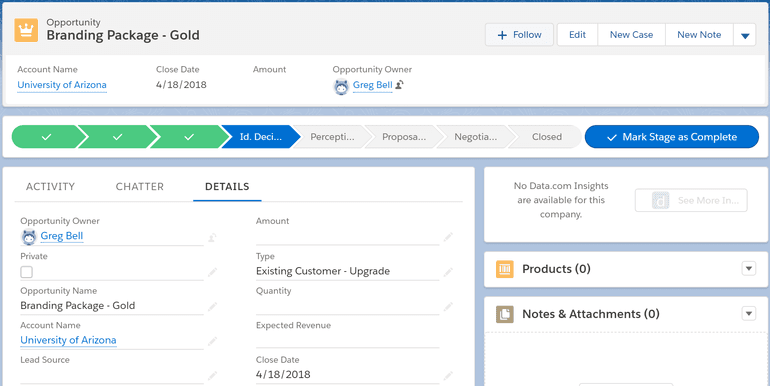Viewport: 770px width, 386px height.
Task: Click change owner icon beside header Greg Bell
Action: pos(400,84)
